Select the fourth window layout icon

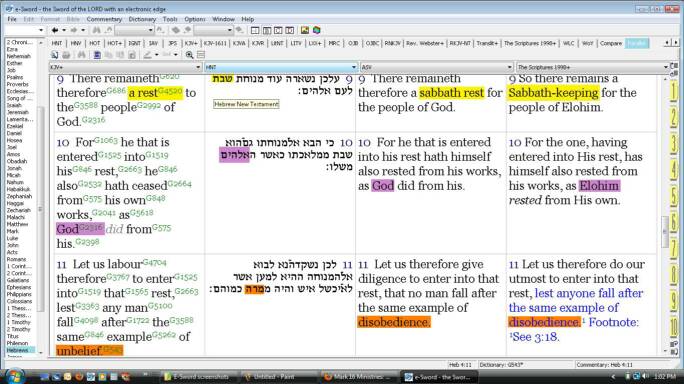click(290, 30)
